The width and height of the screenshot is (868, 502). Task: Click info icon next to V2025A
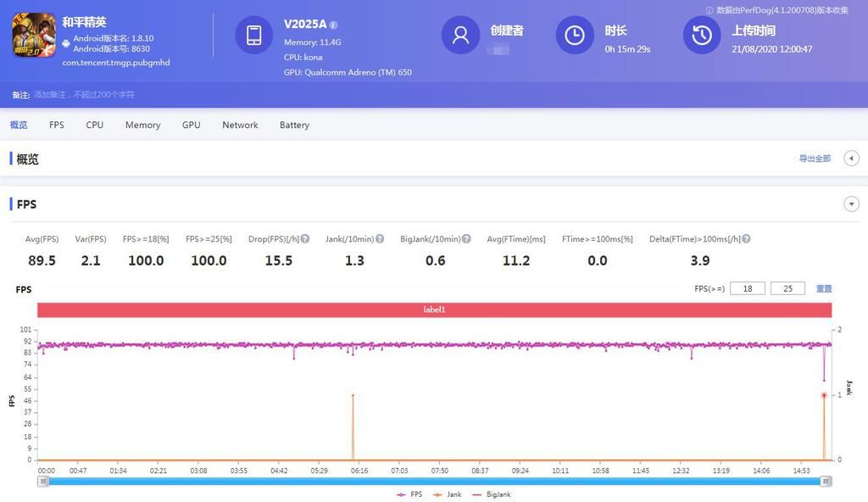333,25
